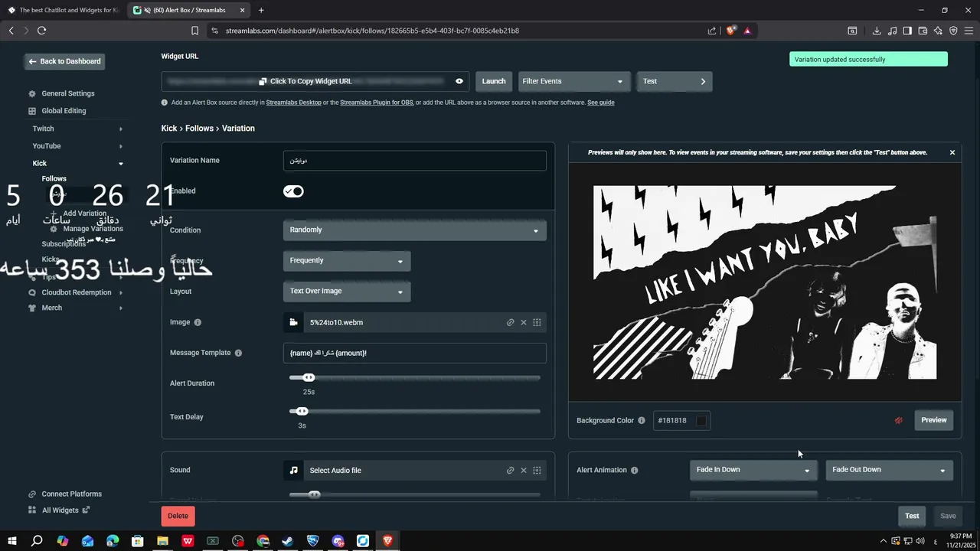Screen dimensions: 980x551
Task: Toggle the Enabled switch for this variation
Action: click(293, 191)
